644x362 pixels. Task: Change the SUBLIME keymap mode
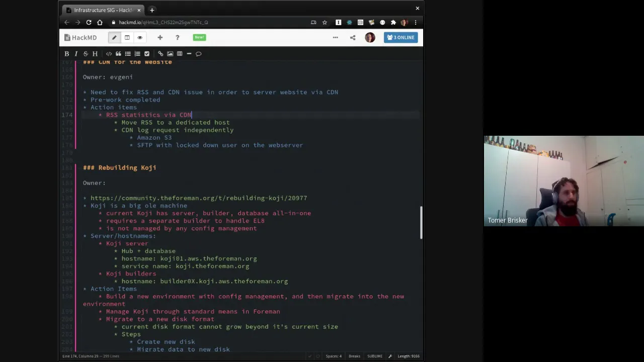(x=375, y=356)
